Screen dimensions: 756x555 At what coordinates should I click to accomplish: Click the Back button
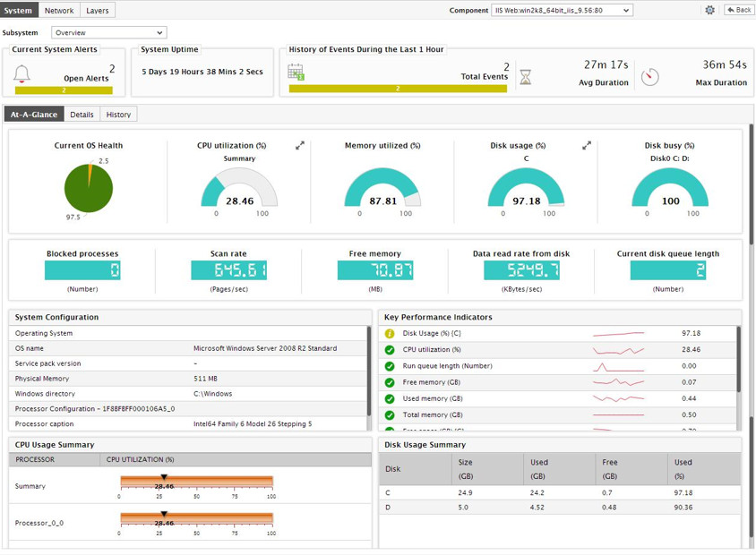pyautogui.click(x=739, y=10)
